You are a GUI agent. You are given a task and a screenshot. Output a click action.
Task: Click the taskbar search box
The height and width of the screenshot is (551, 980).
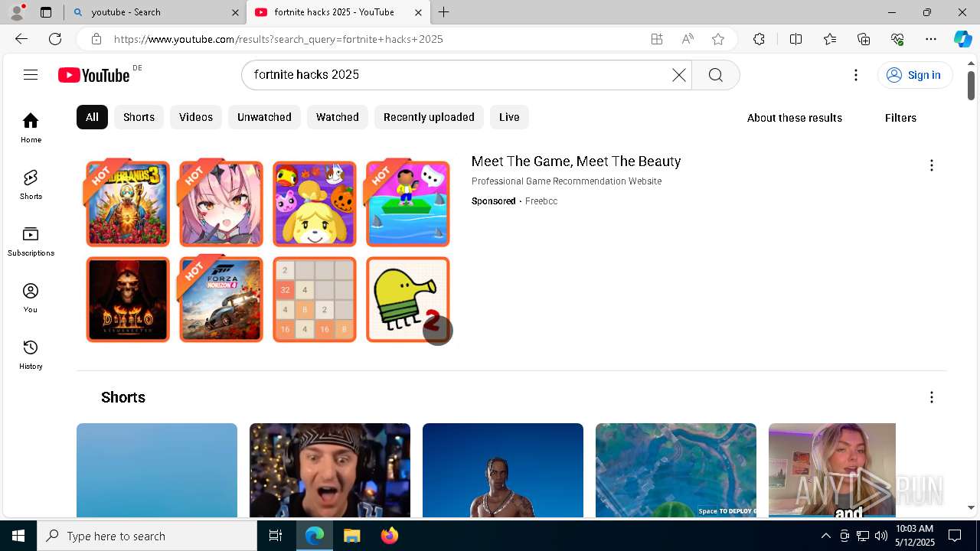(147, 536)
